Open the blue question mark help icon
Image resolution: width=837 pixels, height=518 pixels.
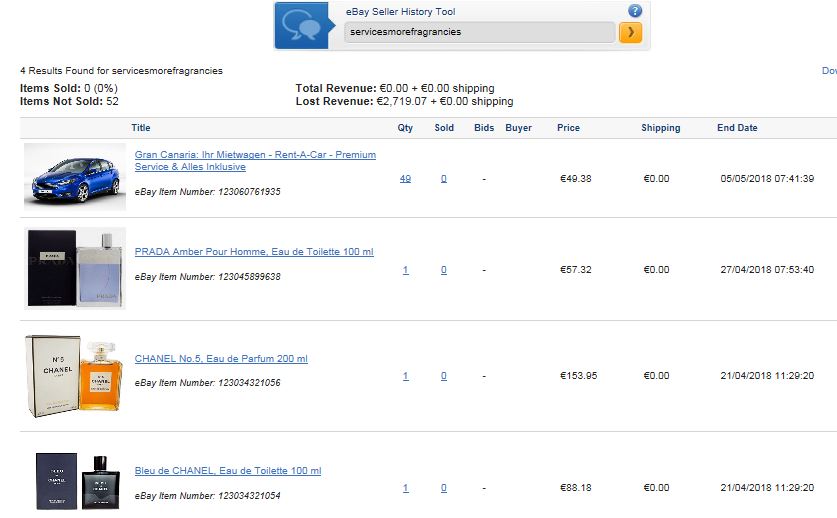pyautogui.click(x=635, y=11)
